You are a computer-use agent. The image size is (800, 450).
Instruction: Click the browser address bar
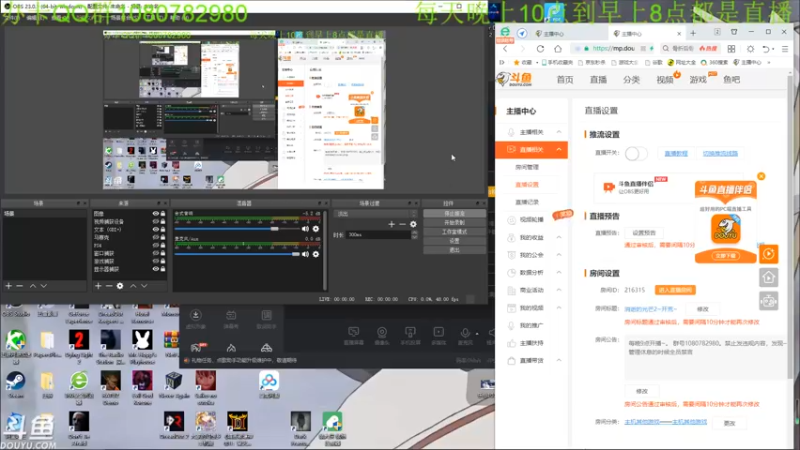pos(612,49)
